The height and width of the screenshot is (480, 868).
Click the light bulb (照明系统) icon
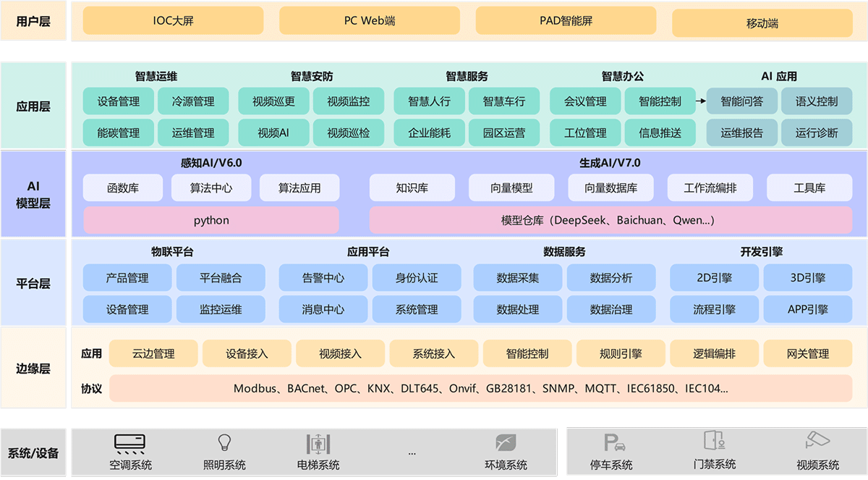pyautogui.click(x=224, y=442)
